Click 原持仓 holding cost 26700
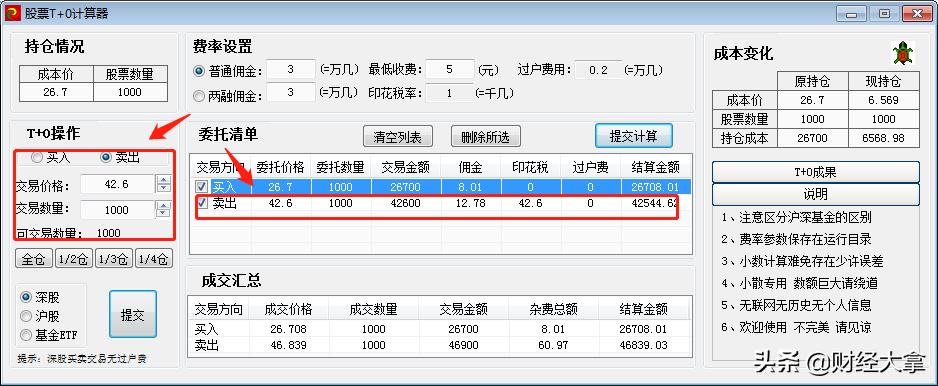The width and height of the screenshot is (938, 386). point(812,138)
